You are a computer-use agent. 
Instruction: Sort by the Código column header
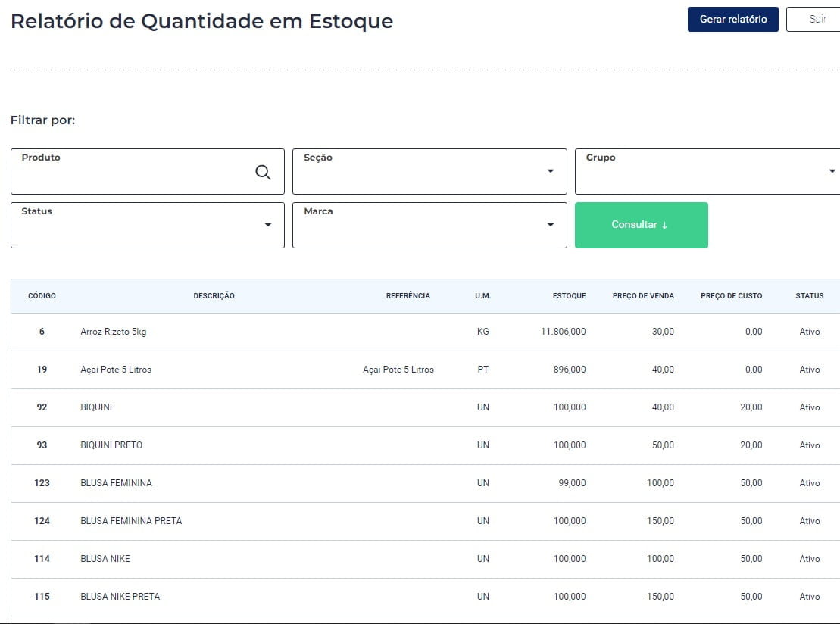click(x=42, y=296)
